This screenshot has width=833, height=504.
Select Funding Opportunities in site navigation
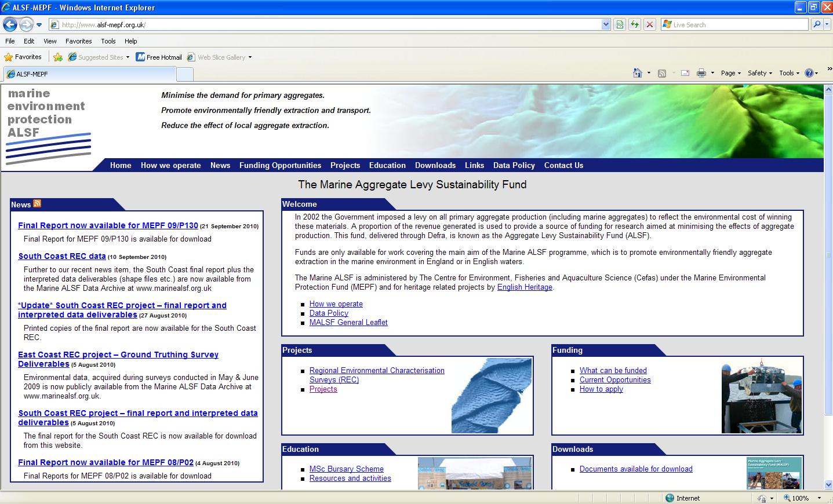(x=280, y=165)
